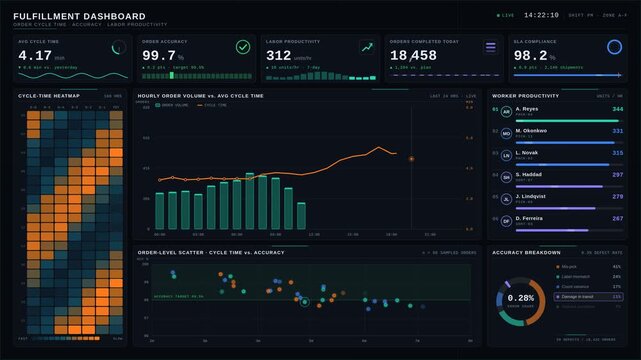
Task: Click the checkmark icon on Order Accuracy card
Action: pyautogui.click(x=243, y=47)
